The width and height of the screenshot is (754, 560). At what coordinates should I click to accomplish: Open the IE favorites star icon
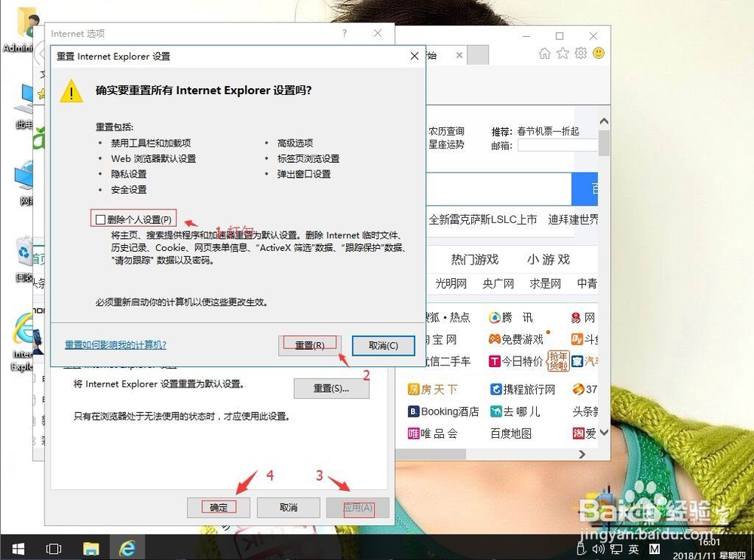coord(562,54)
